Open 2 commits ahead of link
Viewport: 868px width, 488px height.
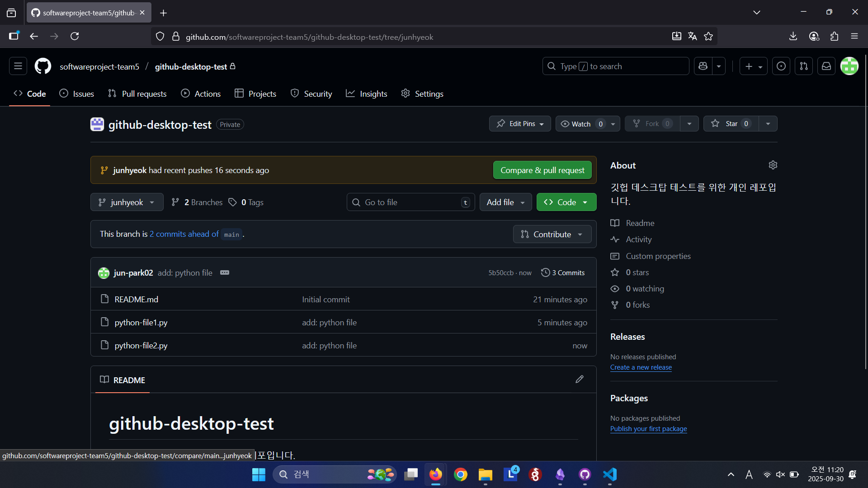(x=184, y=234)
